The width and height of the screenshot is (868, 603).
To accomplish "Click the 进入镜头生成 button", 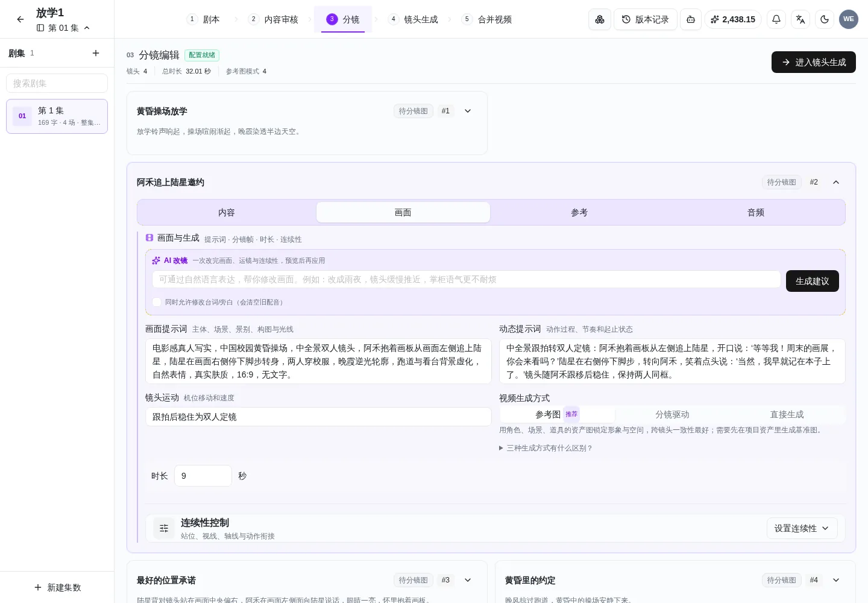I will tap(814, 62).
